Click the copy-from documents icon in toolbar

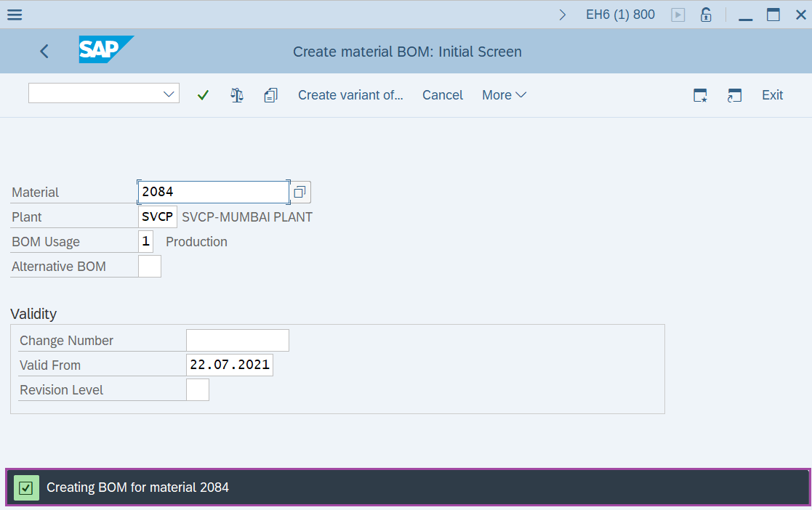click(x=271, y=95)
